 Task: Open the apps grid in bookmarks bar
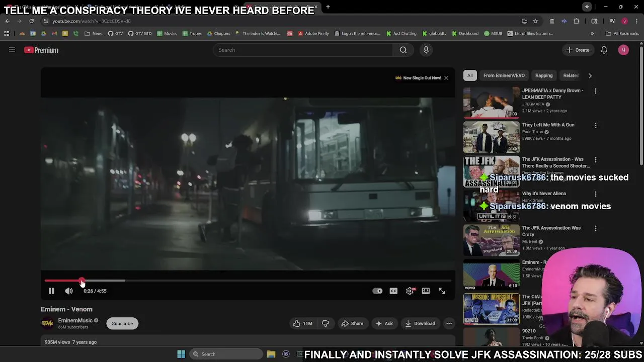[x=7, y=34]
